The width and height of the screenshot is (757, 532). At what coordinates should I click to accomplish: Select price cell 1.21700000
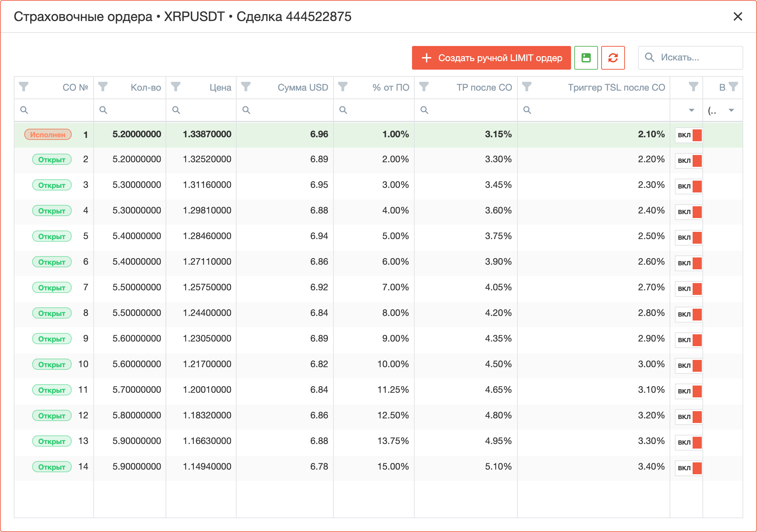point(207,364)
